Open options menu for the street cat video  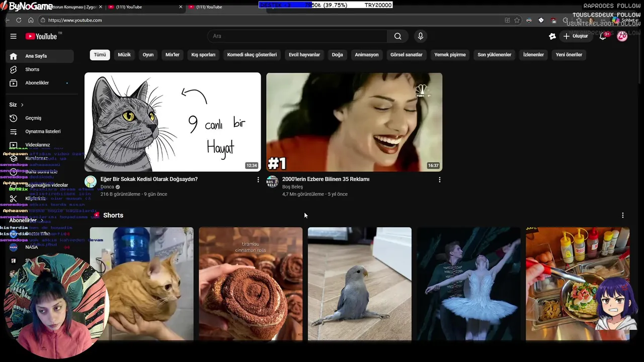pos(258,179)
